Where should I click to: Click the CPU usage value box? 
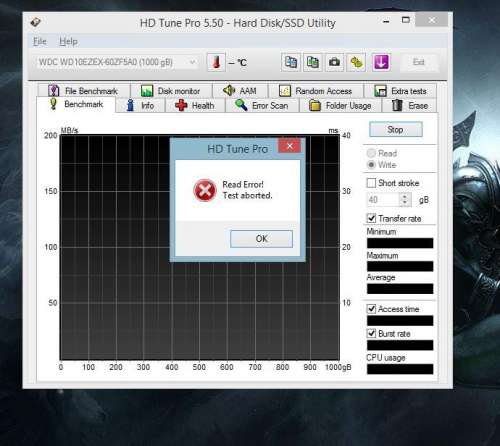pos(400,369)
